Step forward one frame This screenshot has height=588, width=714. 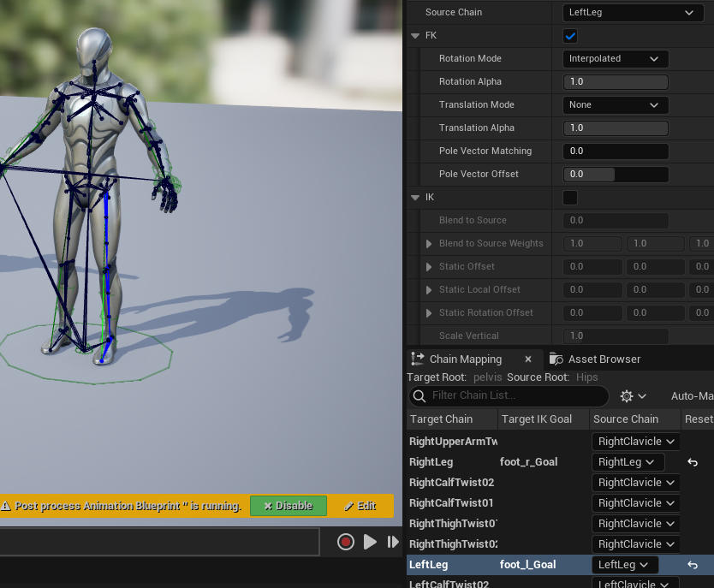[x=392, y=542]
